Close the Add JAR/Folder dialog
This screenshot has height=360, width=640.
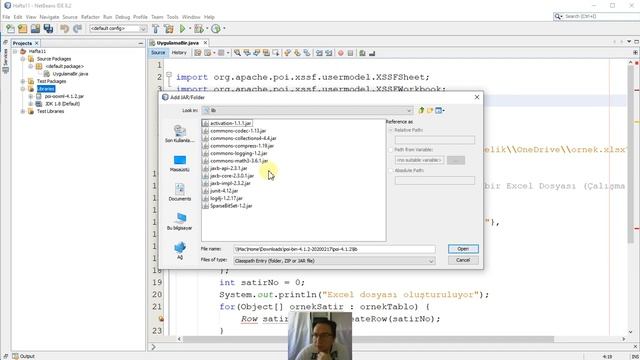[x=477, y=97]
